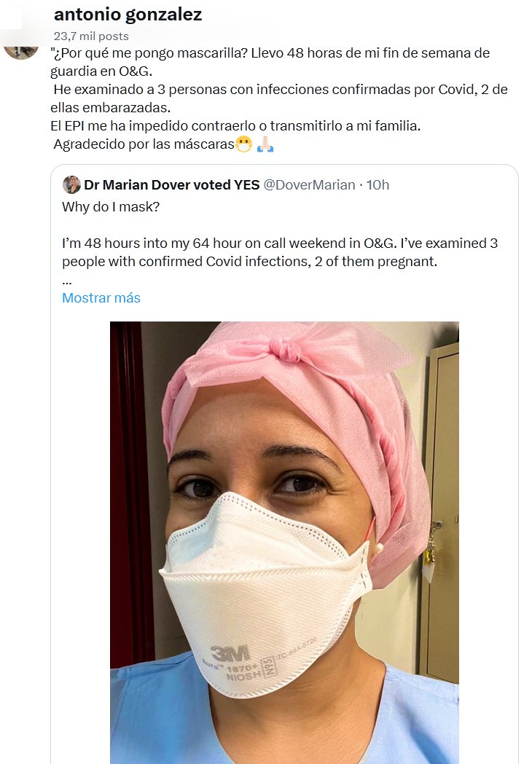Open Dr Marian Dover voted YES name
Viewport: 532px width, 764px height.
[171, 185]
